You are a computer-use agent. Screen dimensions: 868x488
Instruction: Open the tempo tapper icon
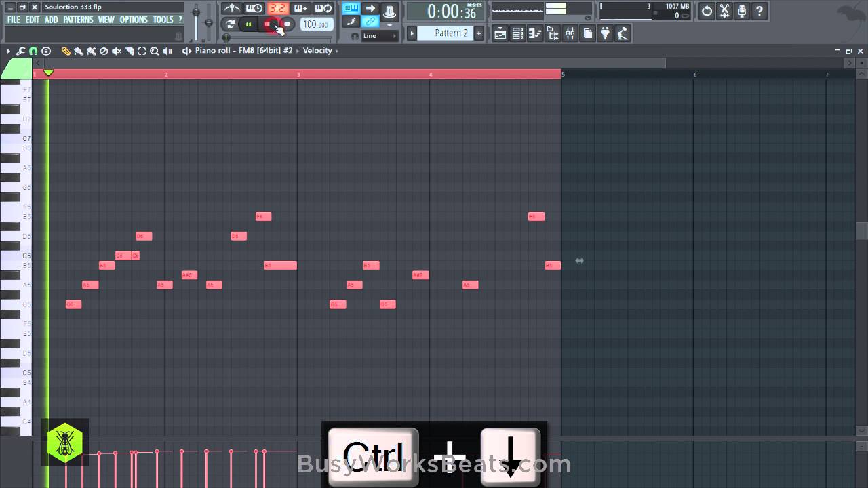(x=623, y=33)
